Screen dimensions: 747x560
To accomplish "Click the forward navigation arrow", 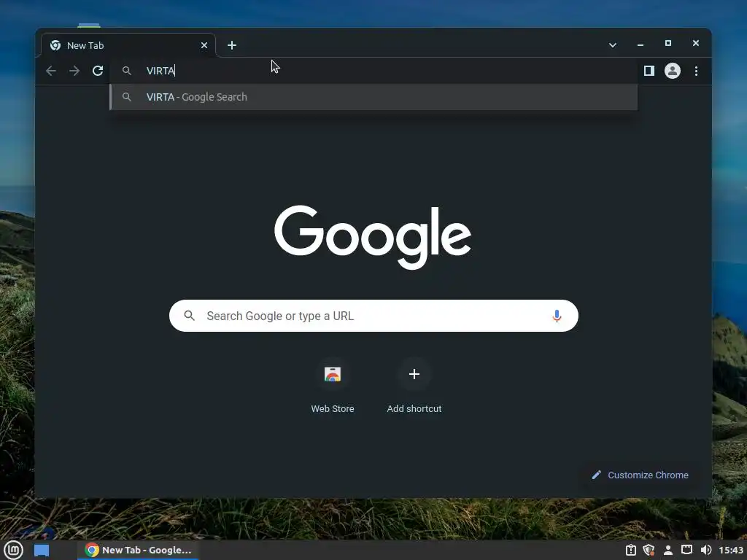I will (74, 71).
